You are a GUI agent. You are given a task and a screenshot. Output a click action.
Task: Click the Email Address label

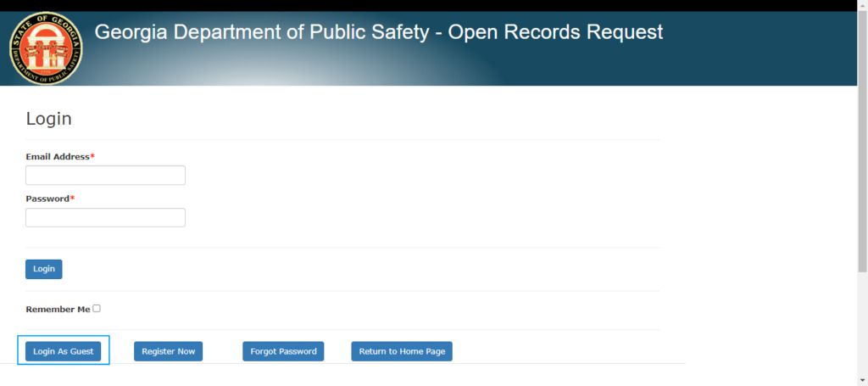coord(60,157)
